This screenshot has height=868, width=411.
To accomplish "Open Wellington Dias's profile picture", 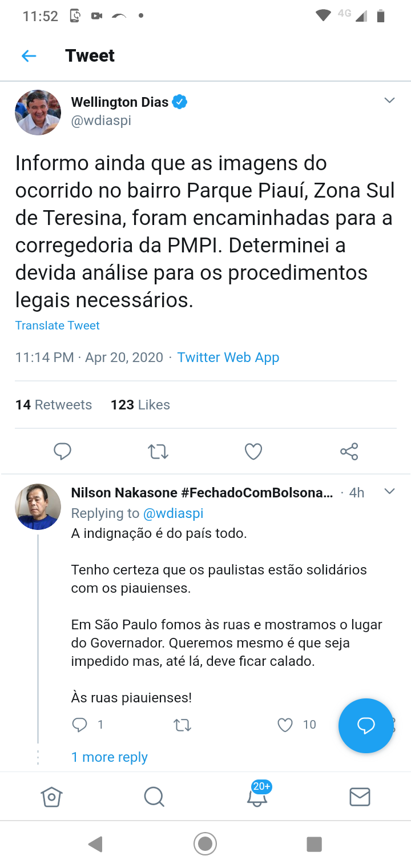I will click(38, 112).
